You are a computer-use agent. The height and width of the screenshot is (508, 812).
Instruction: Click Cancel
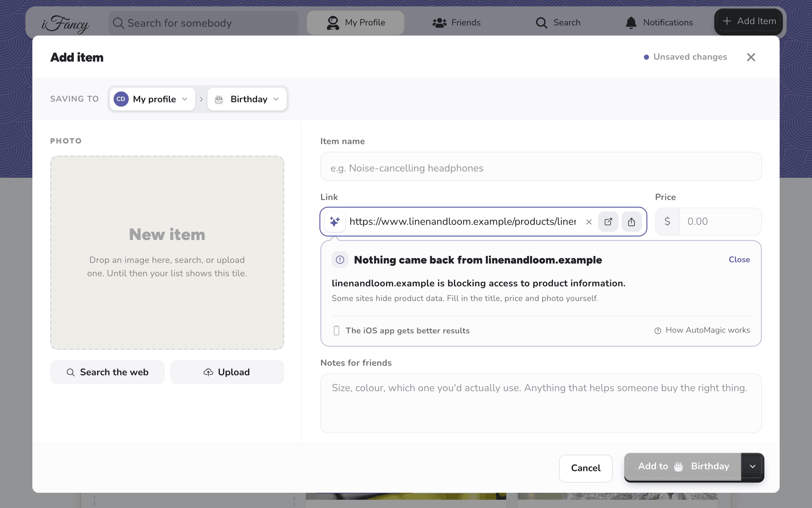(586, 468)
